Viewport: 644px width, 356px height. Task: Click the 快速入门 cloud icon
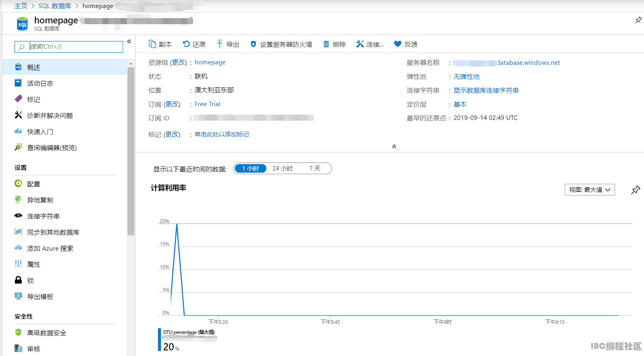pos(18,131)
